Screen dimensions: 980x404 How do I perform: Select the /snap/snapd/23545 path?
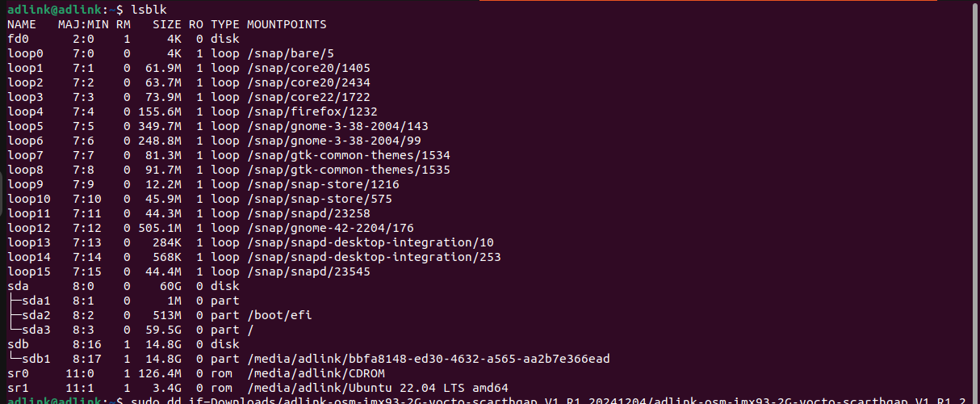pyautogui.click(x=308, y=271)
